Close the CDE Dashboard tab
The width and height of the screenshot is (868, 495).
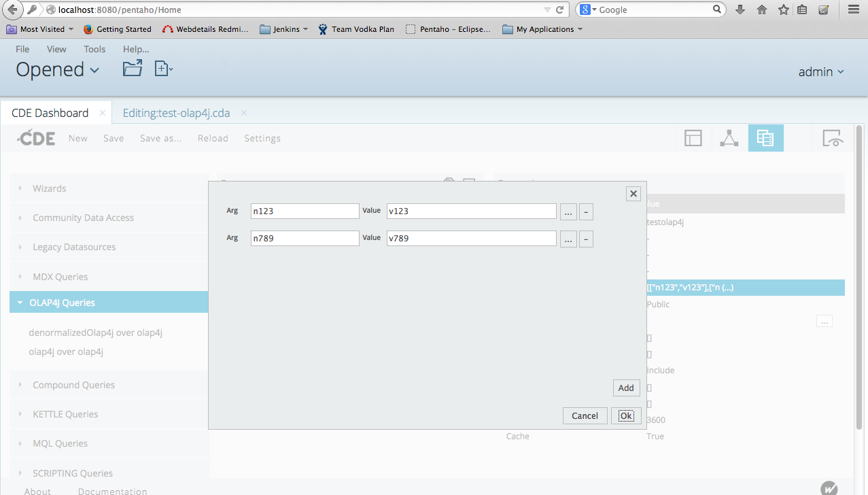click(x=103, y=113)
